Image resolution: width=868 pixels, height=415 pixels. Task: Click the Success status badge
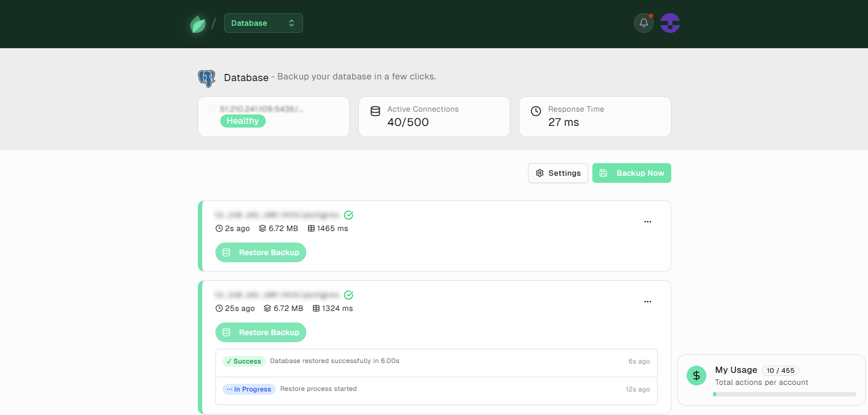(x=244, y=361)
